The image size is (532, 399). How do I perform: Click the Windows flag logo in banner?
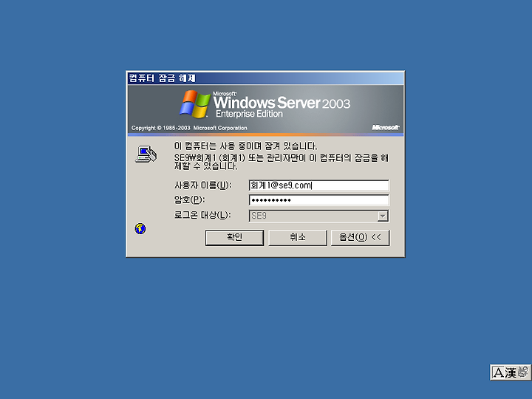coord(195,104)
